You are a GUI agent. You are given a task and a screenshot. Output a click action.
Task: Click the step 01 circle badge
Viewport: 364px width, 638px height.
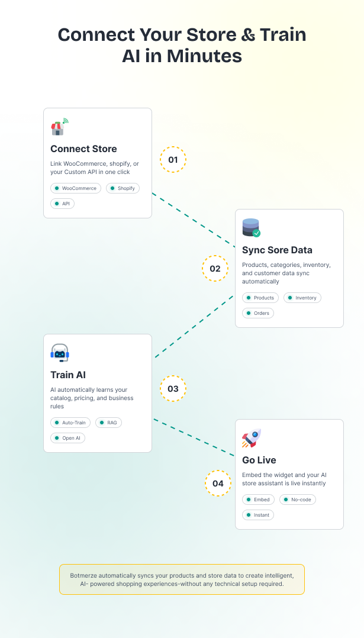[173, 160]
